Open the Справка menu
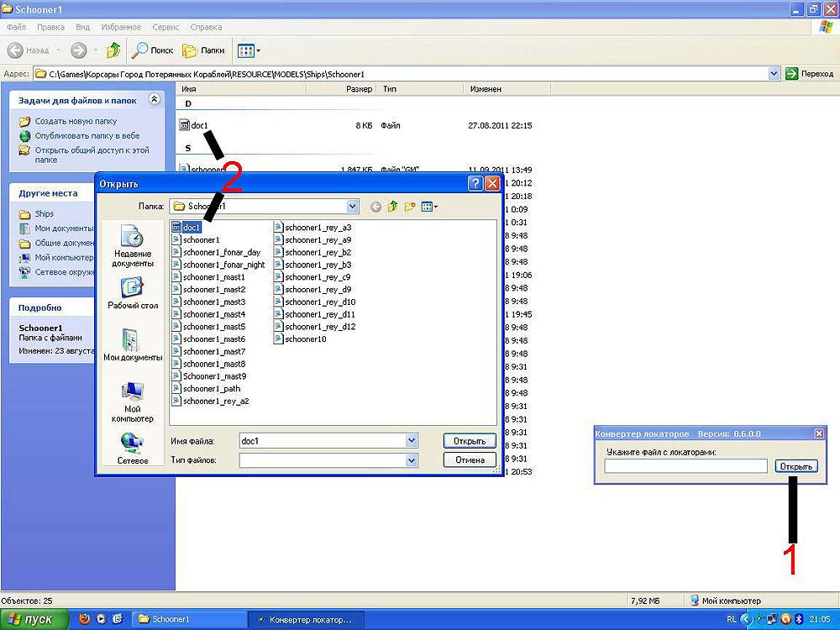Viewport: 840px width, 630px height. click(206, 27)
